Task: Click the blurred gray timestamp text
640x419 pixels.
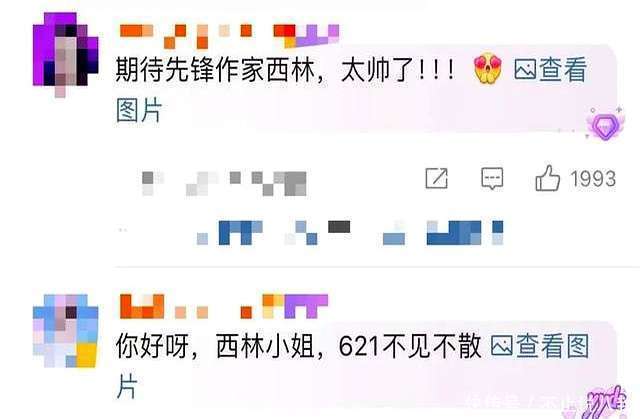Action: coord(224,184)
